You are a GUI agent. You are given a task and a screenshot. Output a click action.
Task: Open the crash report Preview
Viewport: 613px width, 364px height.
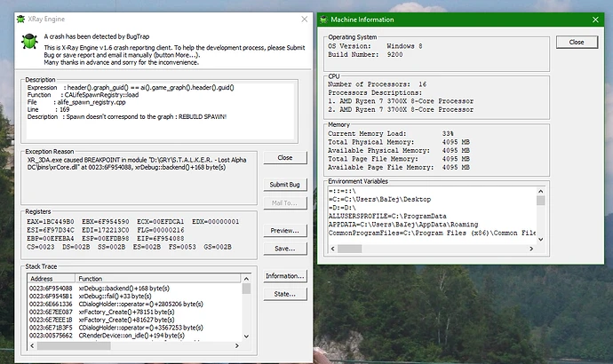click(x=285, y=231)
